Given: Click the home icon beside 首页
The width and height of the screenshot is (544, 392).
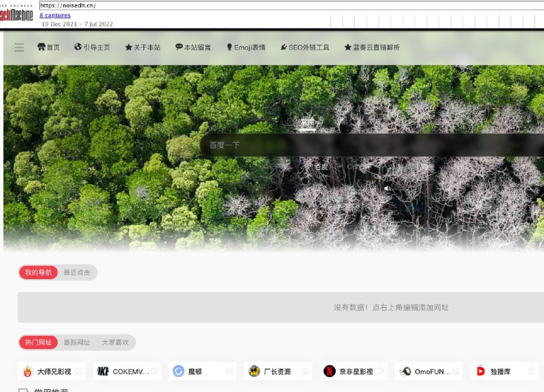Looking at the screenshot, I should click(41, 47).
